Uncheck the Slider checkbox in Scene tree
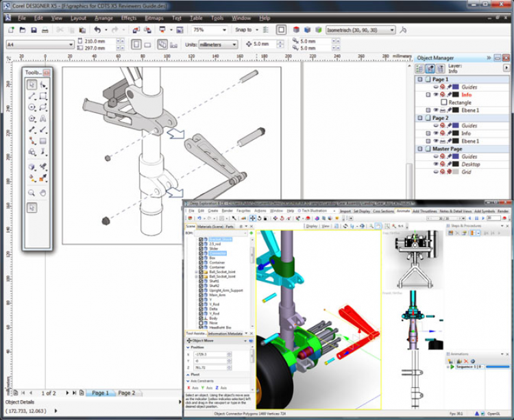 tap(201, 249)
